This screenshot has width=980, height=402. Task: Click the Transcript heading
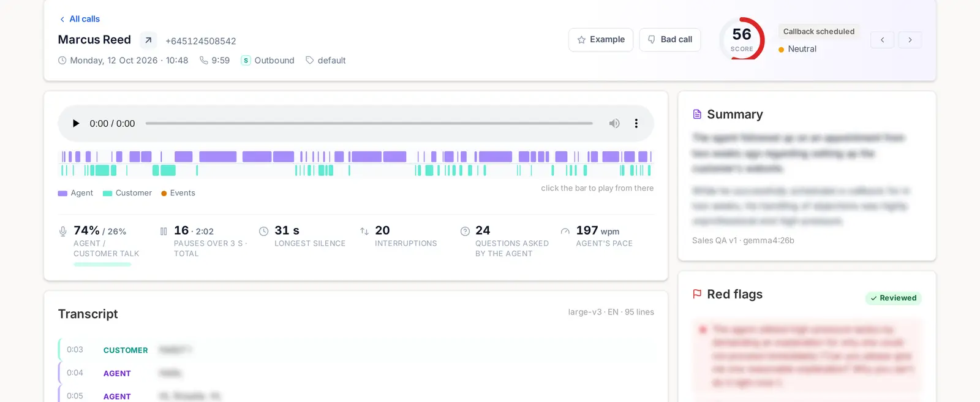pos(88,314)
